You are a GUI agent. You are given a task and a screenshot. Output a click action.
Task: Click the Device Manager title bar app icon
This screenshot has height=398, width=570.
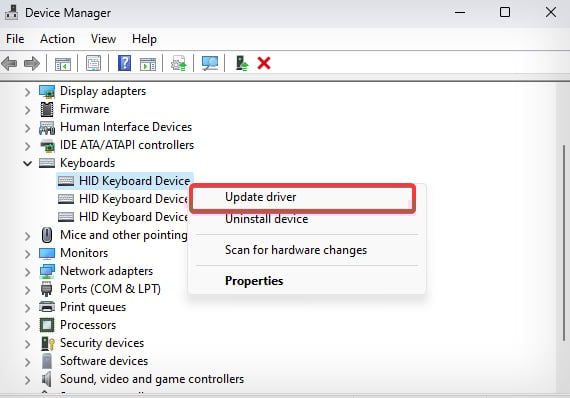click(11, 12)
